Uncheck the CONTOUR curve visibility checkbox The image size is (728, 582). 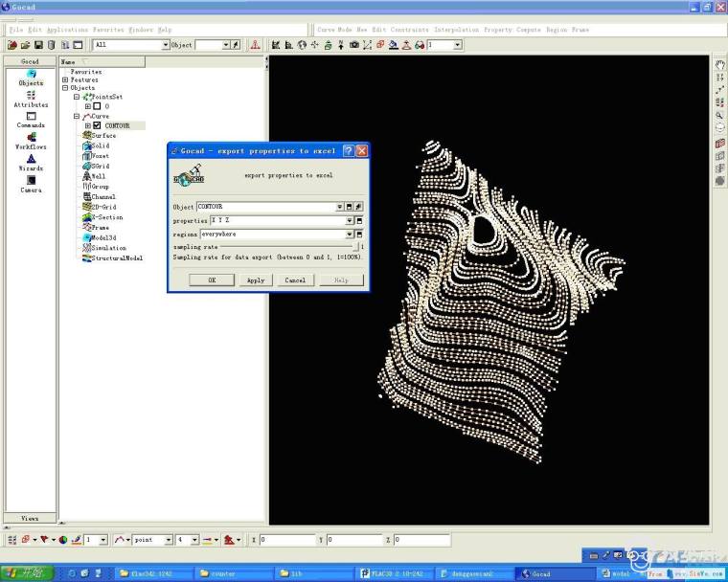click(97, 125)
